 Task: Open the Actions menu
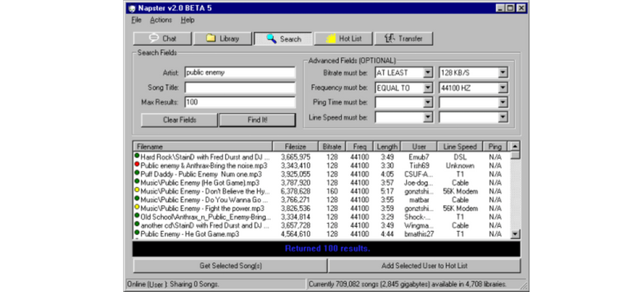(160, 20)
